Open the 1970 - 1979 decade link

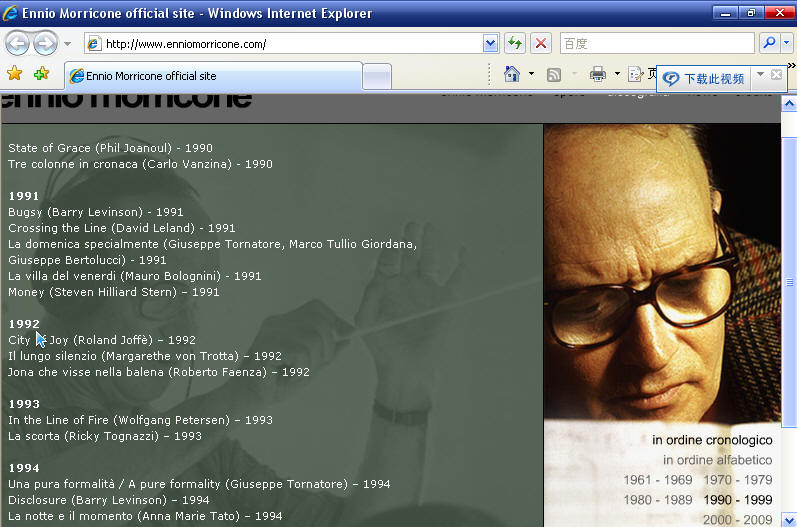click(x=738, y=480)
